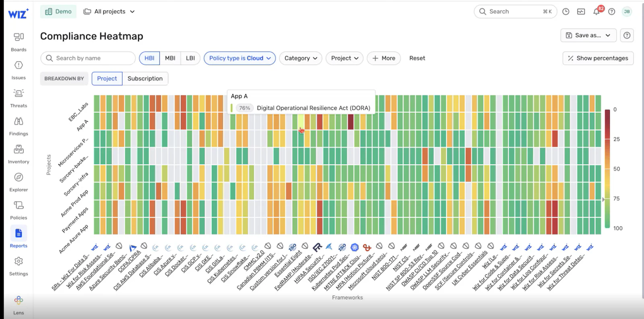644x319 pixels.
Task: Click the 5Rs Wiz For Data icon
Action: [94, 247]
